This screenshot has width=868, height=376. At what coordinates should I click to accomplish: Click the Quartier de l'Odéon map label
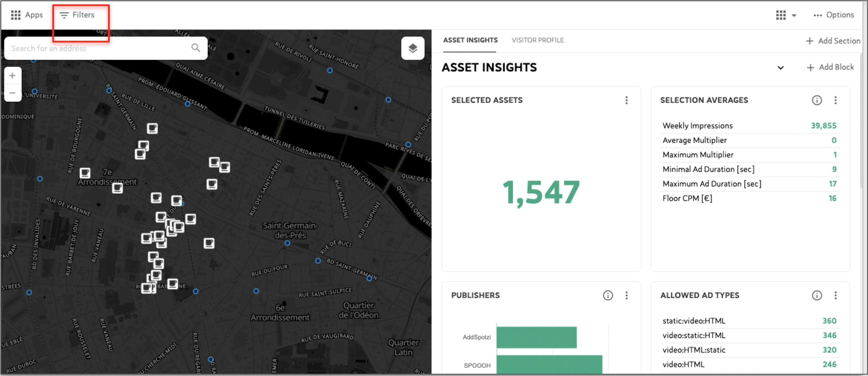pos(358,310)
